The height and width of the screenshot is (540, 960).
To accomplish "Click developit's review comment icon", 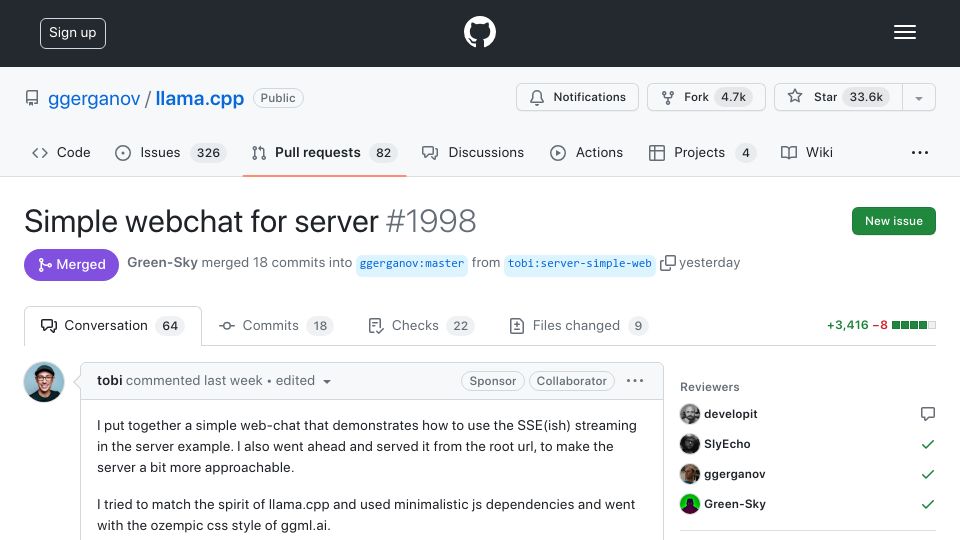I will (928, 414).
